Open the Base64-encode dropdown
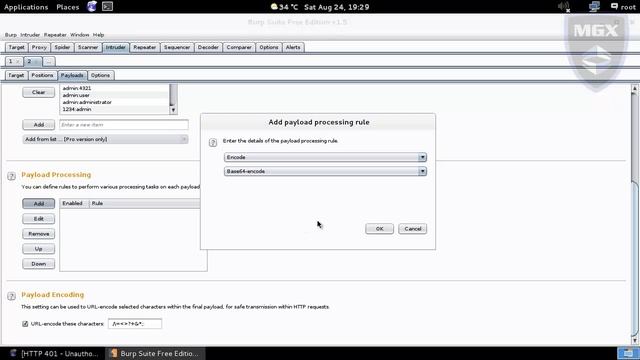The width and height of the screenshot is (640, 360). click(x=325, y=171)
